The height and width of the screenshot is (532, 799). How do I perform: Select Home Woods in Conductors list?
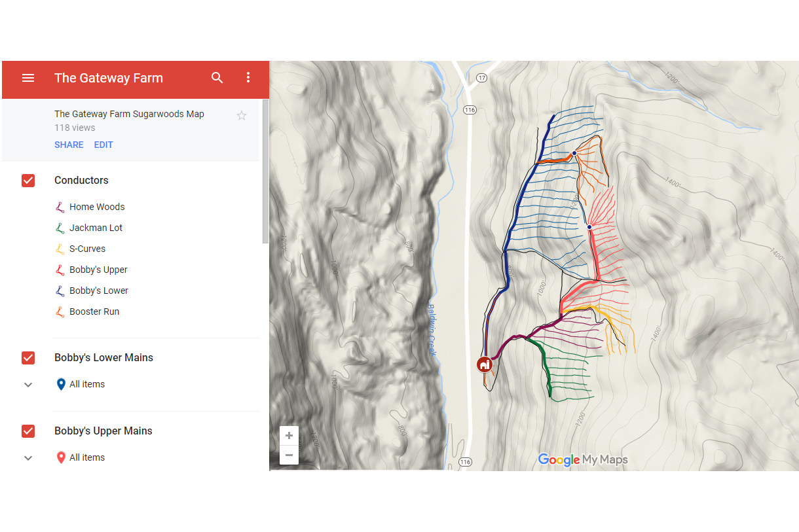96,207
